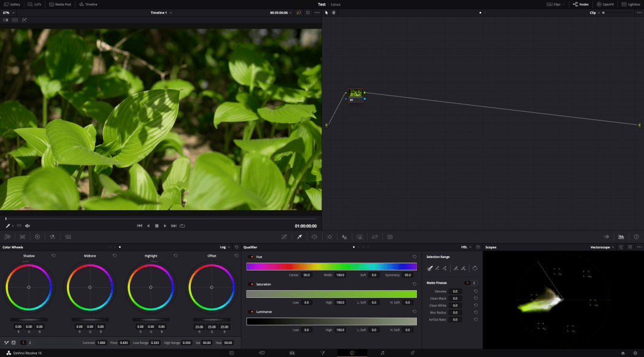
Task: Expand the HSL qualifier type dropdown
Action: 466,247
